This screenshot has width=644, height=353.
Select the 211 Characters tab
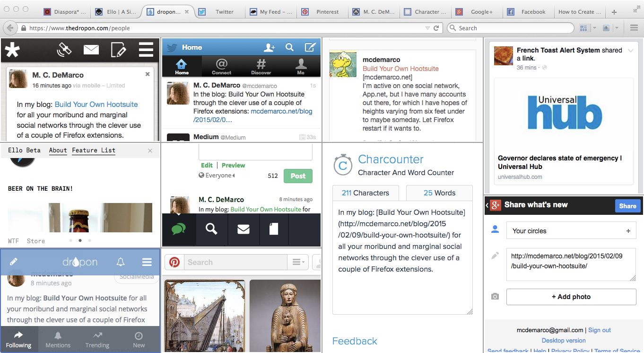point(366,193)
